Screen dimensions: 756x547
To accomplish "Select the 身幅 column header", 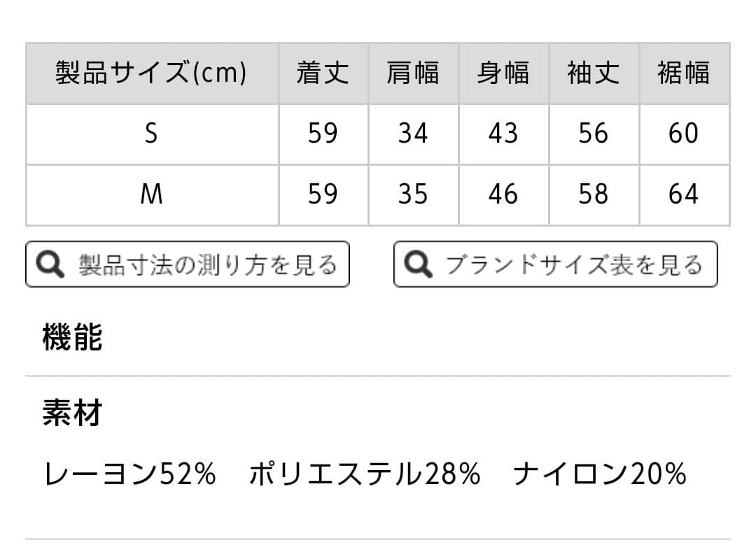I will tap(505, 73).
